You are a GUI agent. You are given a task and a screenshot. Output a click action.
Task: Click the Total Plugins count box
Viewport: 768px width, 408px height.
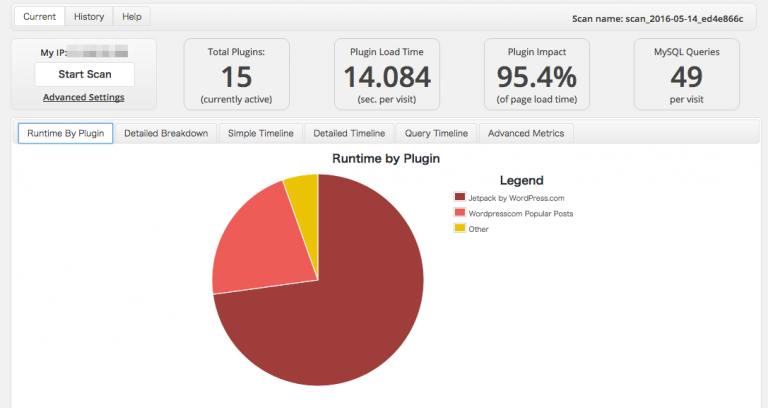[236, 74]
